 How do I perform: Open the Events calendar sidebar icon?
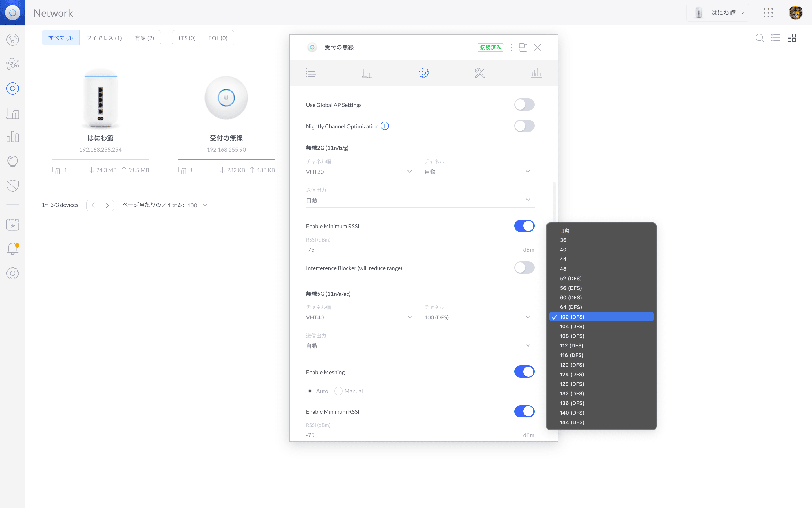click(12, 224)
